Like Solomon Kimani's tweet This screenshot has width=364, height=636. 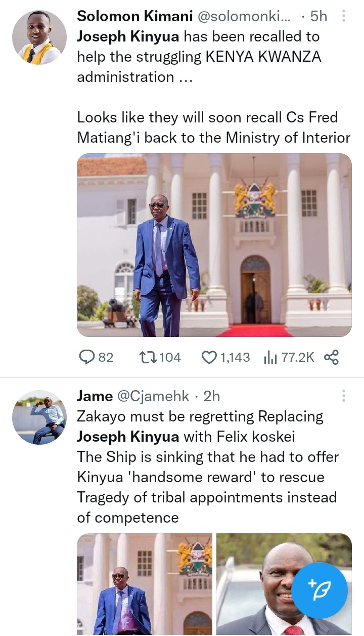pyautogui.click(x=209, y=358)
